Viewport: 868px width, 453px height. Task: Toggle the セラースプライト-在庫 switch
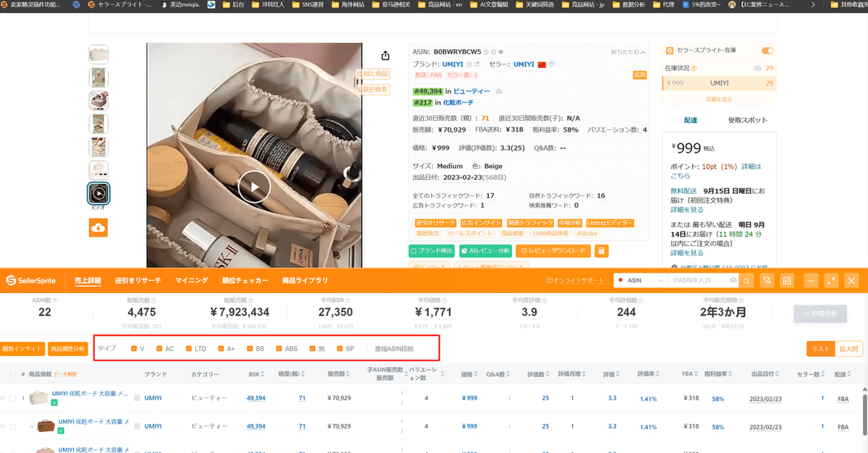(768, 50)
